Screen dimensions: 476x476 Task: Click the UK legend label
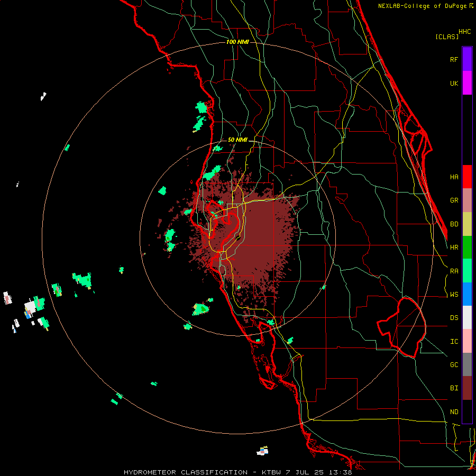[454, 84]
